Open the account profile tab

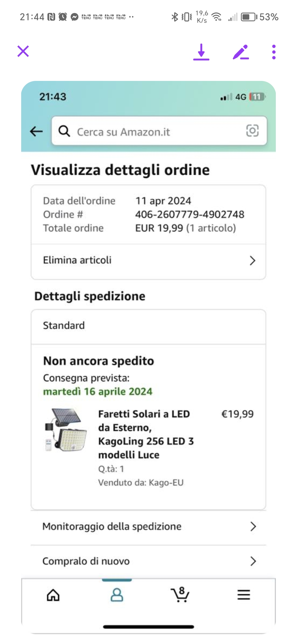(117, 595)
